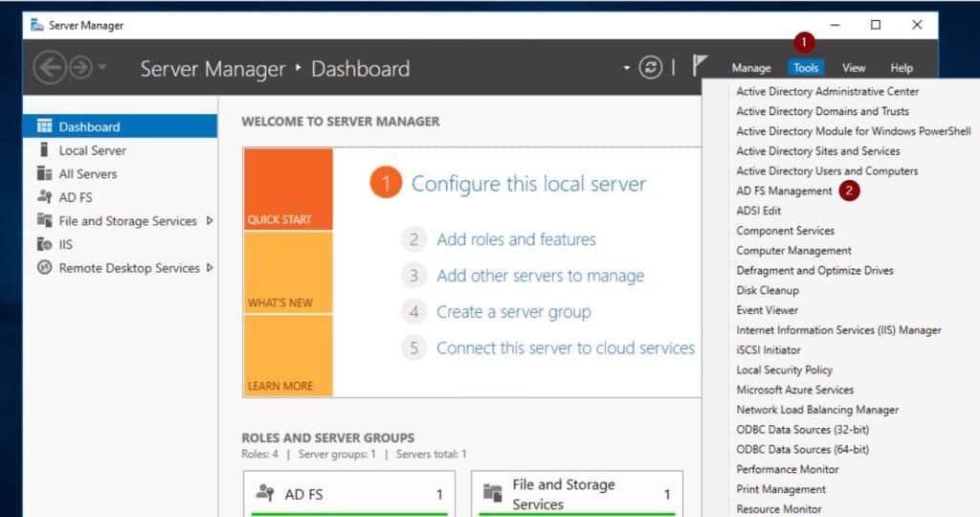980x517 pixels.
Task: Select Resource Monitor menu entry
Action: [779, 509]
